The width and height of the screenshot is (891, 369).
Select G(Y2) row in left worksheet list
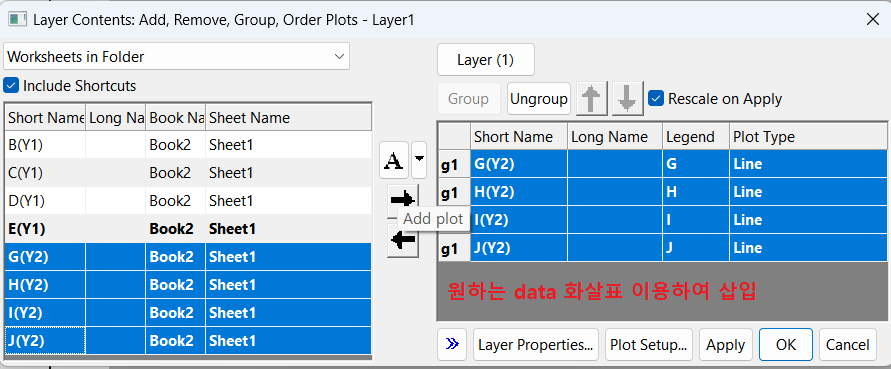tap(188, 257)
